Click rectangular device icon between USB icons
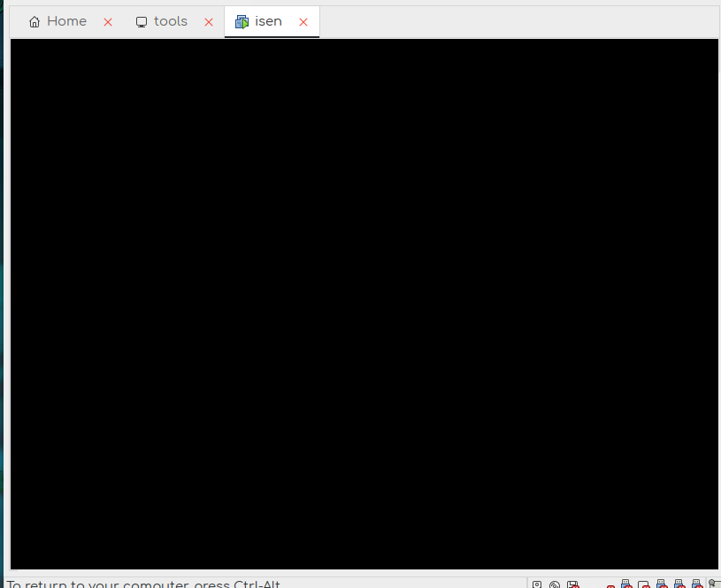Screen dimensions: 721x588 [644, 584]
